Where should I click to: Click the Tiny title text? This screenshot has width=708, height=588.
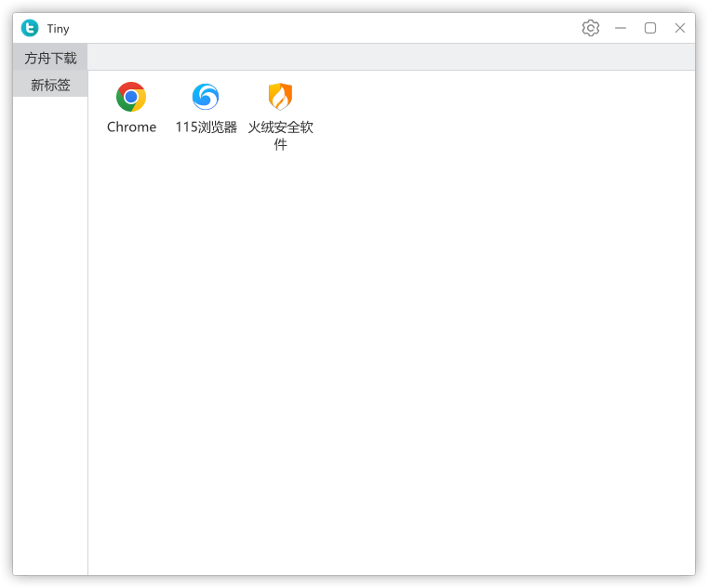point(58,29)
